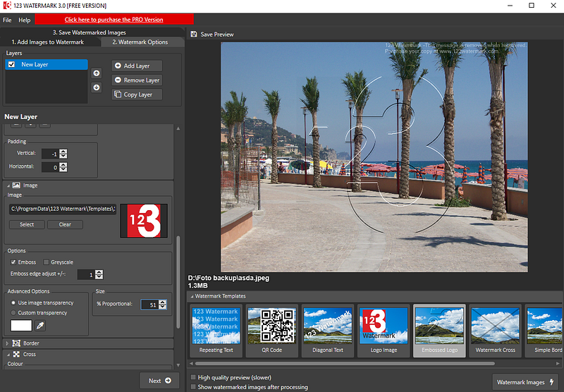
Task: Select Custom transparency radio button
Action: (13, 312)
